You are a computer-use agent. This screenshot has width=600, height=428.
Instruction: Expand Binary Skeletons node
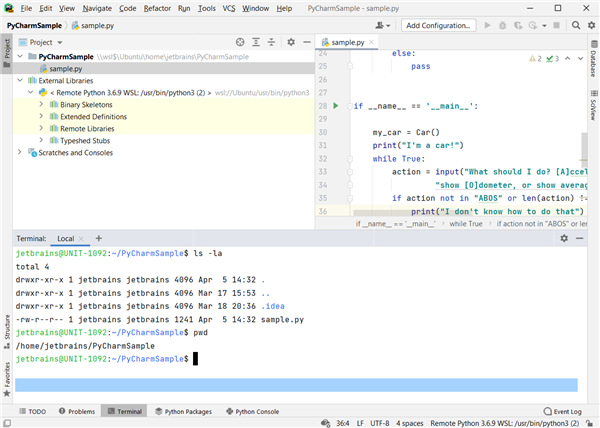tap(41, 104)
